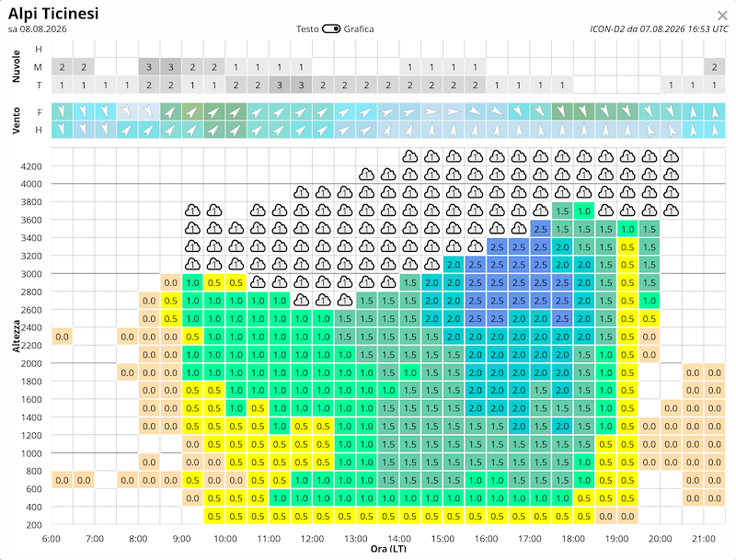Click cloud icon at 9:00 between 3600 and 3800
Image resolution: width=736 pixels, height=560 pixels.
(192, 211)
